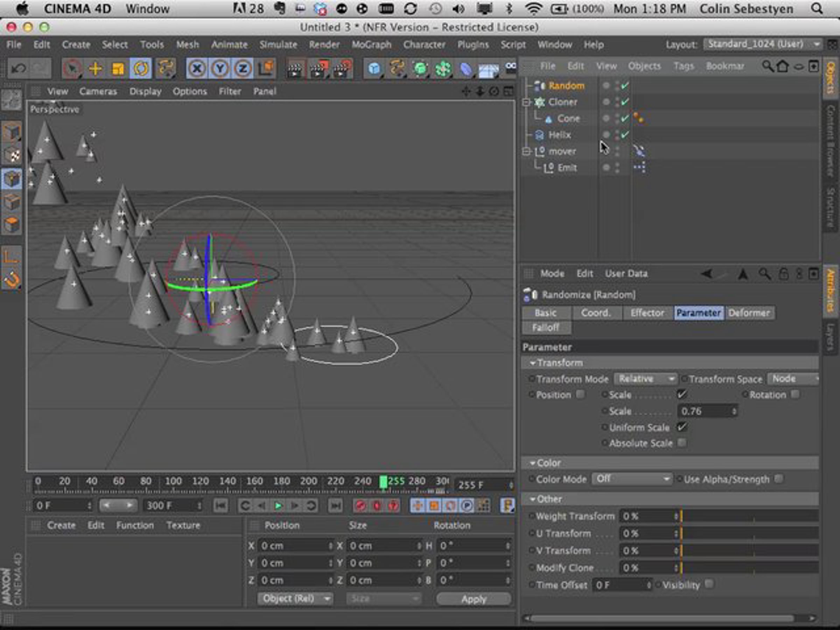Collapse the Color section
The image size is (840, 630).
pyautogui.click(x=532, y=463)
